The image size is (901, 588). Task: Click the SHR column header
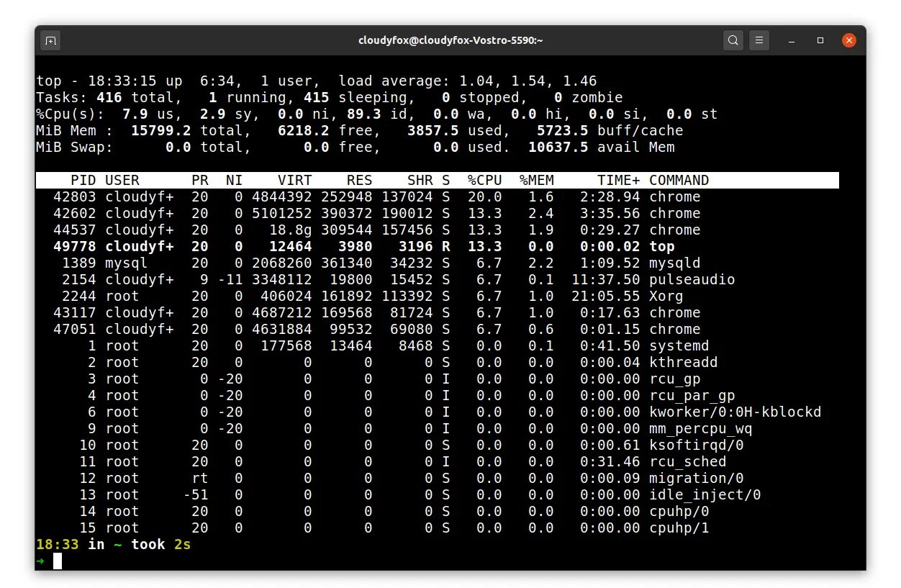[420, 180]
